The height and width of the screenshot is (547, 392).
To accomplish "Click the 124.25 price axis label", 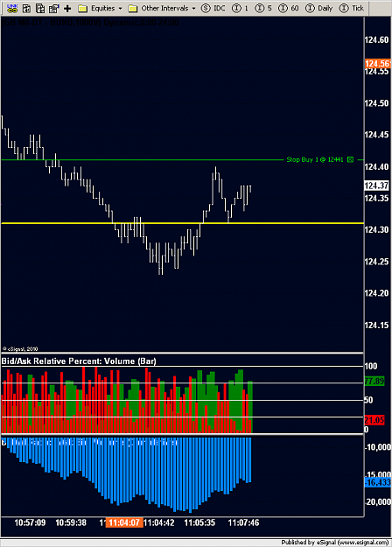I will (376, 262).
